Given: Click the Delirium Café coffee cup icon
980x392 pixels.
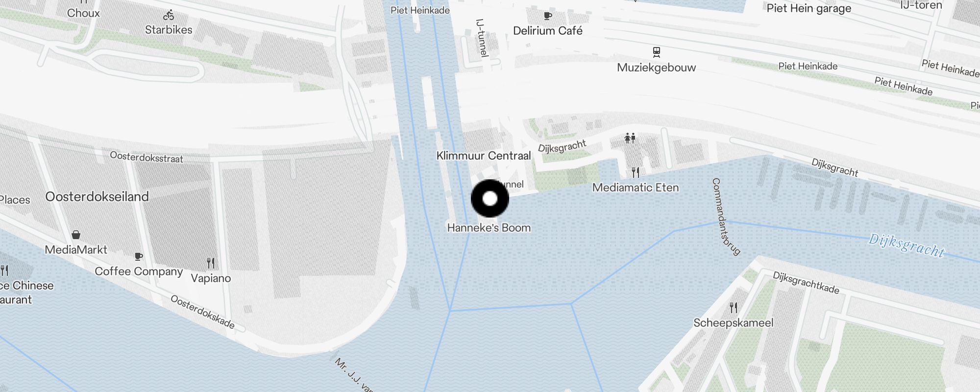Looking at the screenshot, I should coord(548,16).
